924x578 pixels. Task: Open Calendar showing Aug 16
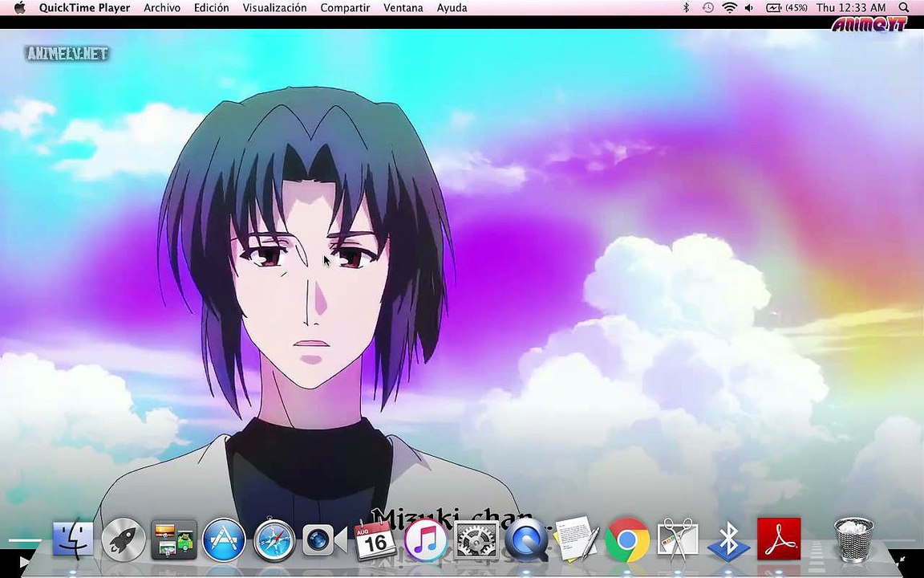[x=375, y=539]
